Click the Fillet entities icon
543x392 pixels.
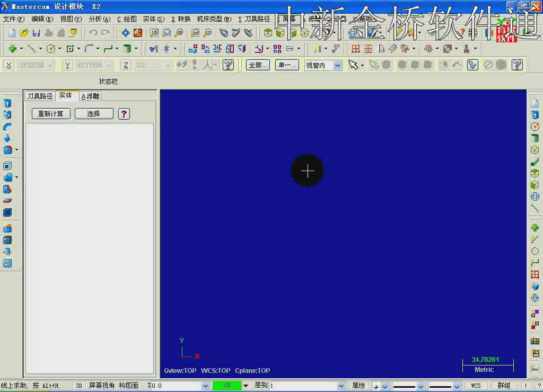(89, 49)
